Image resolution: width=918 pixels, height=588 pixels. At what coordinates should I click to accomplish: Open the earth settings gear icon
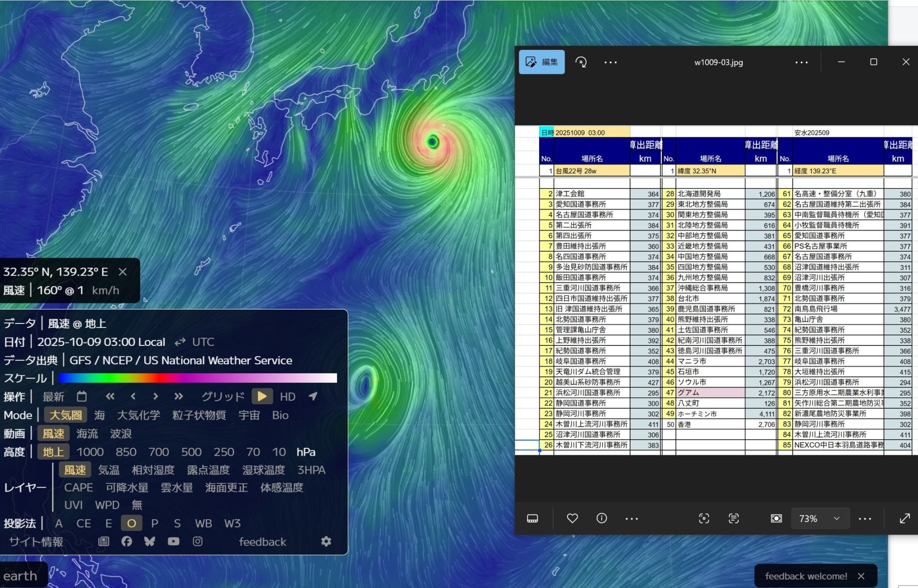coord(326,542)
